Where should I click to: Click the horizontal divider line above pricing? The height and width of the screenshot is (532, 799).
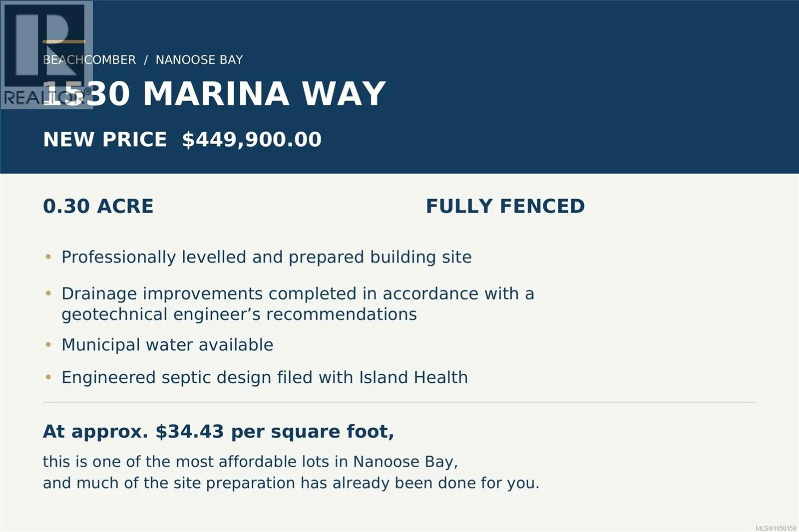tap(399, 402)
